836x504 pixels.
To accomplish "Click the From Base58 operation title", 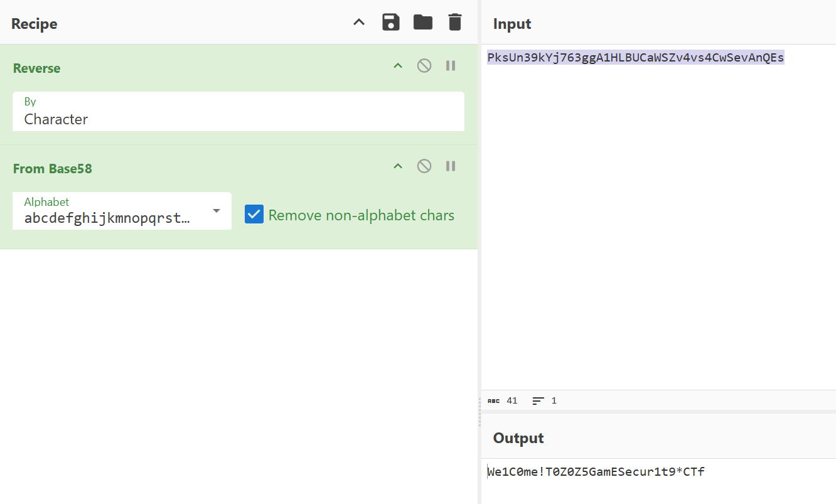I will (x=53, y=169).
